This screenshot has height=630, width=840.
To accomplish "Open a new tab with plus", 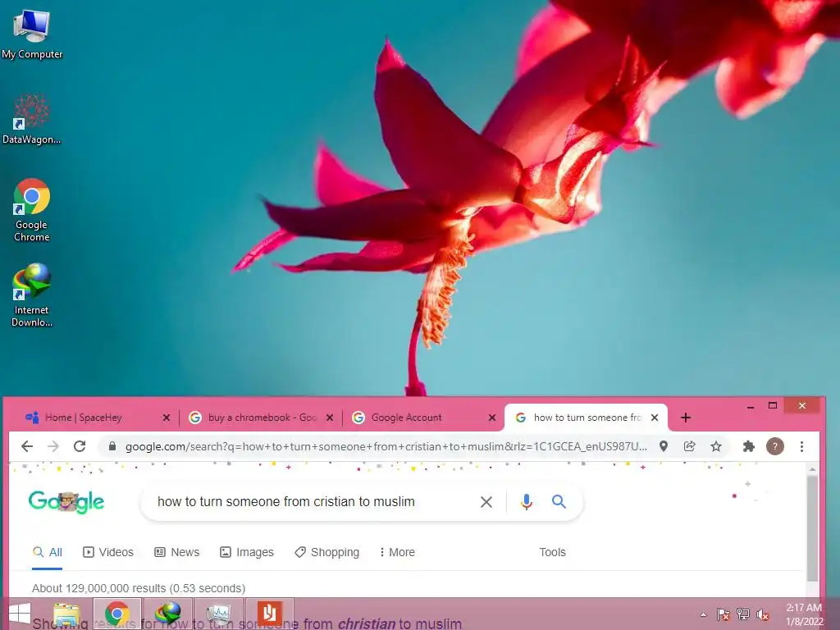I will pos(685,418).
